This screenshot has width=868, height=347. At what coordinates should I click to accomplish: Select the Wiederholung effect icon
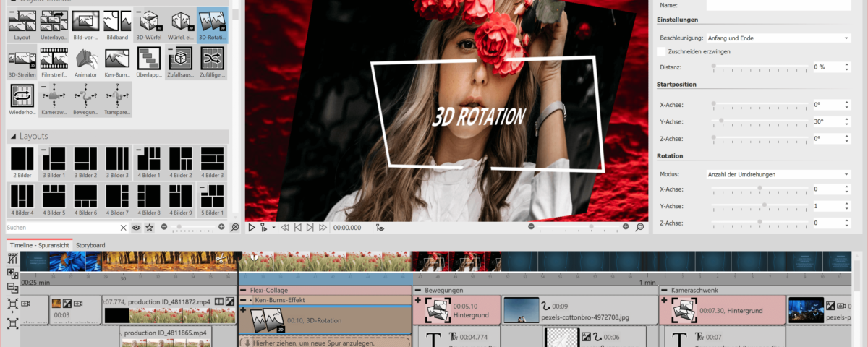pyautogui.click(x=22, y=99)
